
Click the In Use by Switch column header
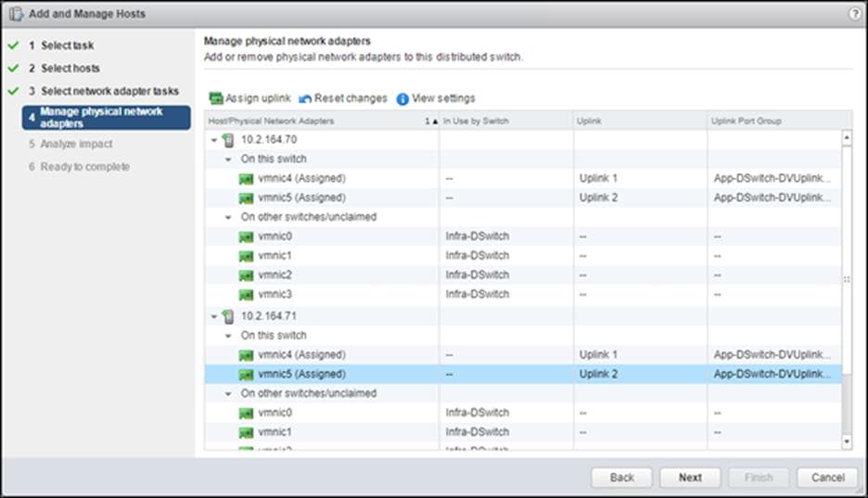(x=506, y=121)
